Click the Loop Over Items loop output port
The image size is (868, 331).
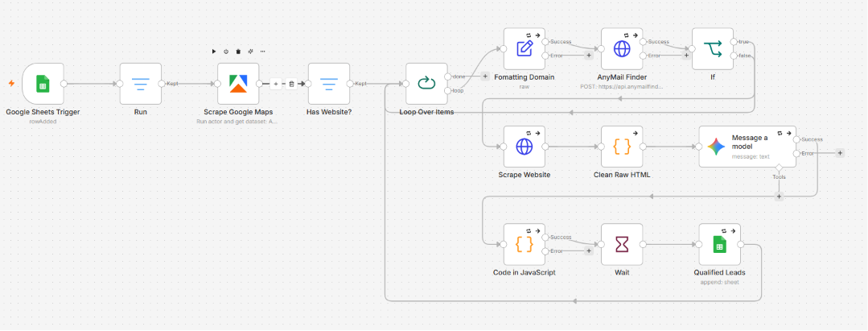coord(448,91)
